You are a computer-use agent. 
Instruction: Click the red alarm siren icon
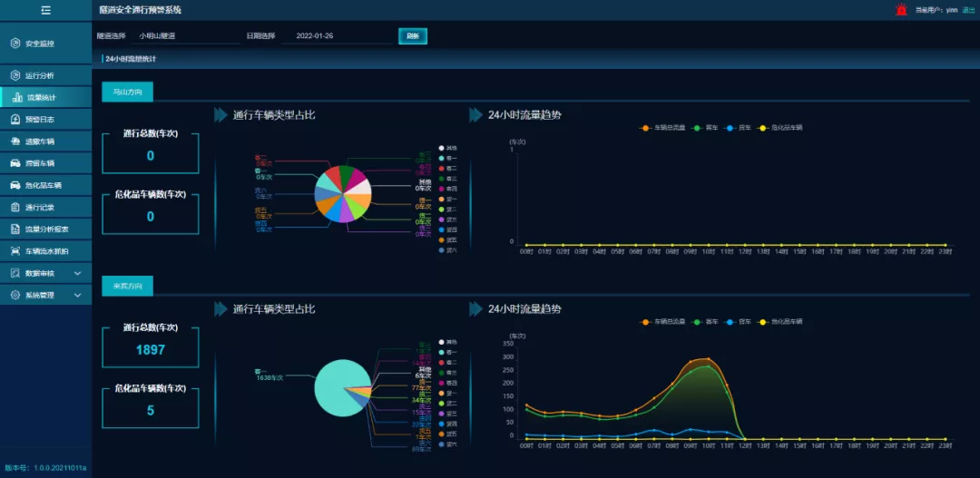[x=901, y=10]
